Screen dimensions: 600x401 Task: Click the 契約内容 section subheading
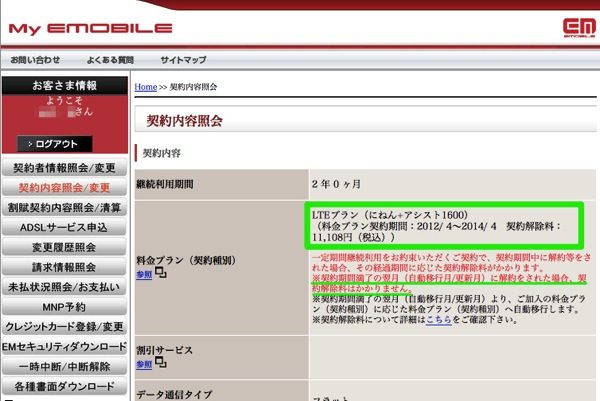point(161,153)
